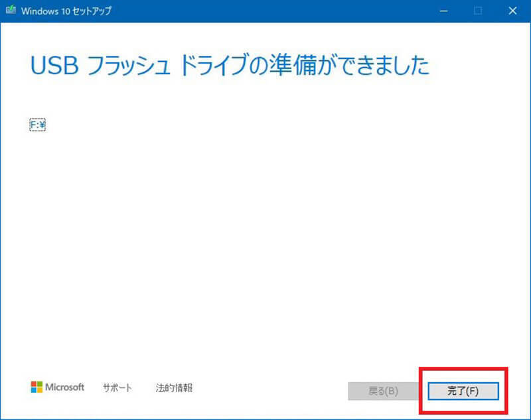Click the 準備ができました part of the heading
Viewport: 531px width, 420px height.
coord(365,66)
